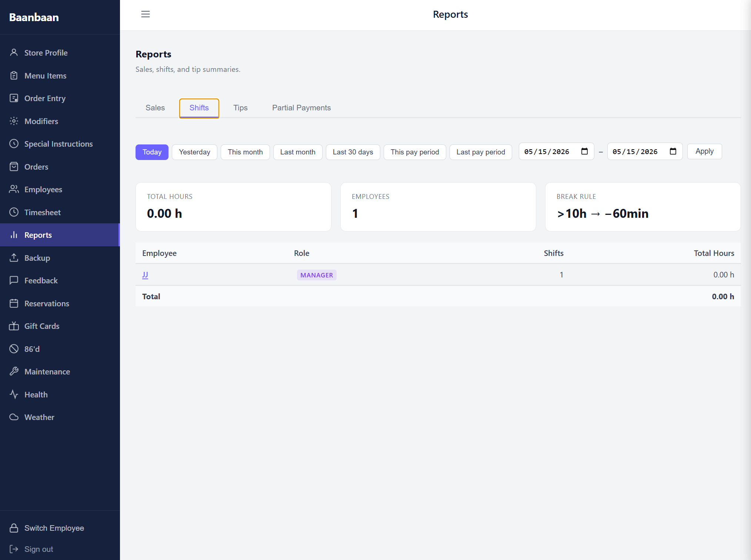751x560 pixels.
Task: Choose the Last month filter
Action: (x=298, y=152)
